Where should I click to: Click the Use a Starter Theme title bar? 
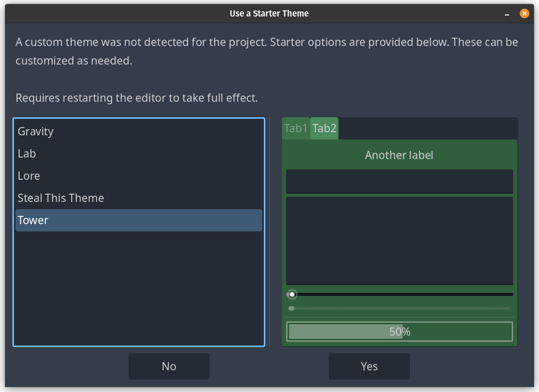(269, 13)
